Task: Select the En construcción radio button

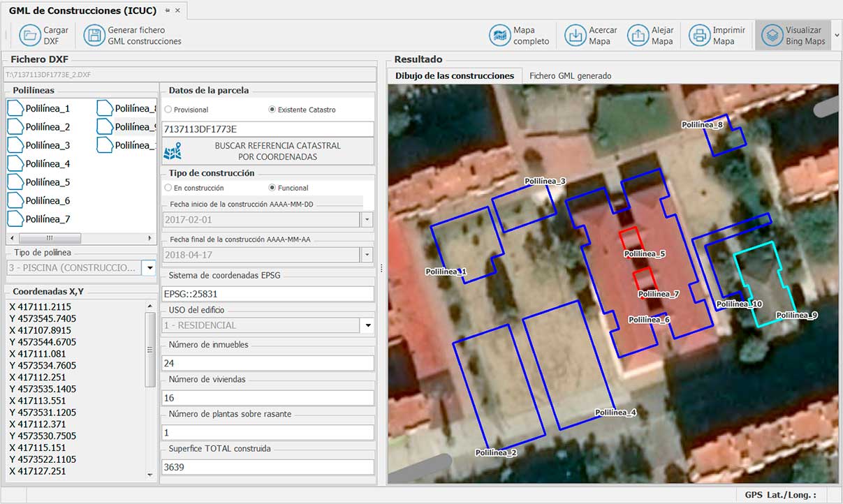Action: (168, 188)
